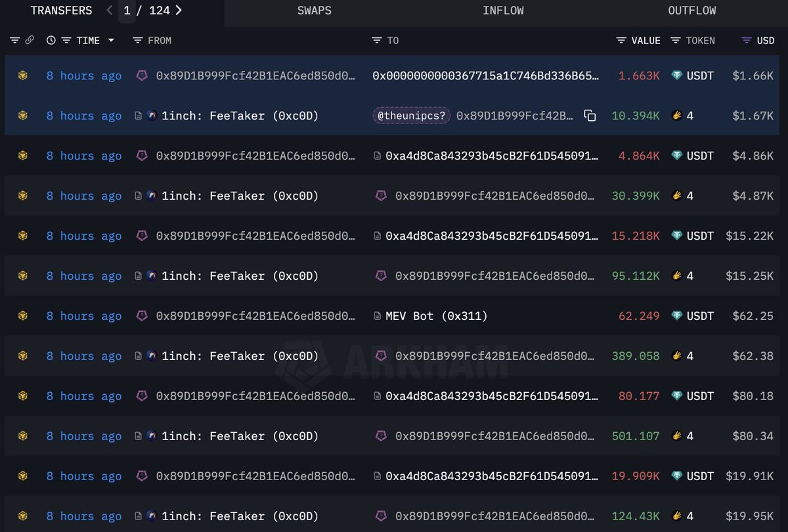Viewport: 788px width, 532px height.
Task: Open 1inch: FeeTaker link in the $15.25K row
Action: click(x=240, y=276)
